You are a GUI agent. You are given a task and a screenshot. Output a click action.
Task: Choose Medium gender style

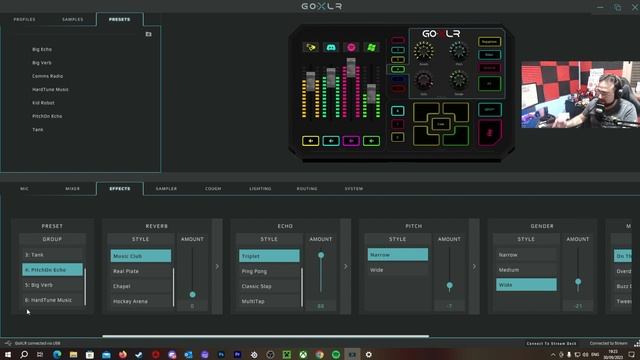coord(527,270)
